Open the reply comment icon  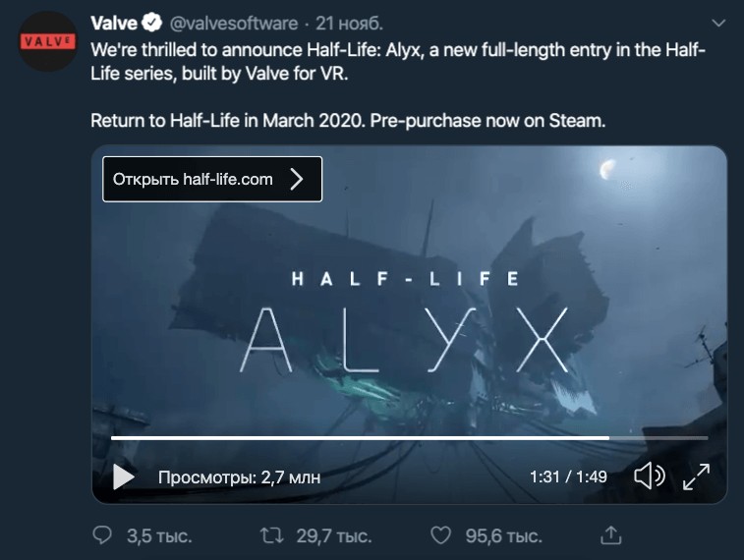point(102,535)
